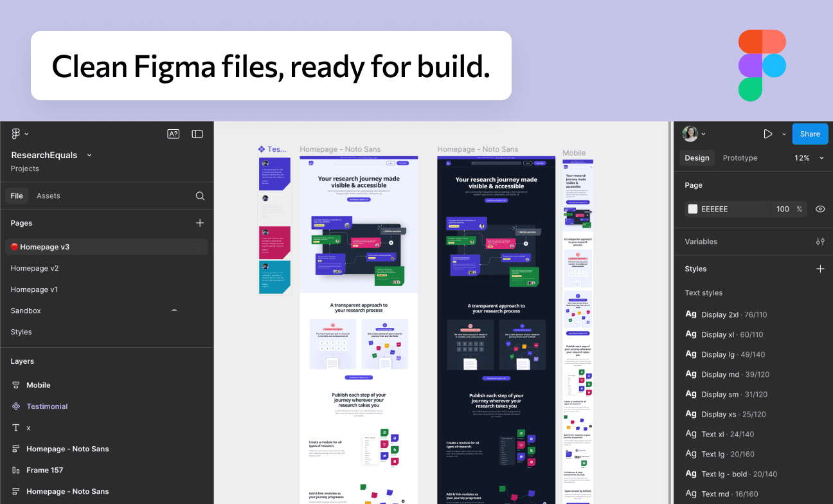Select the Design tab
The height and width of the screenshot is (504, 833).
point(697,158)
